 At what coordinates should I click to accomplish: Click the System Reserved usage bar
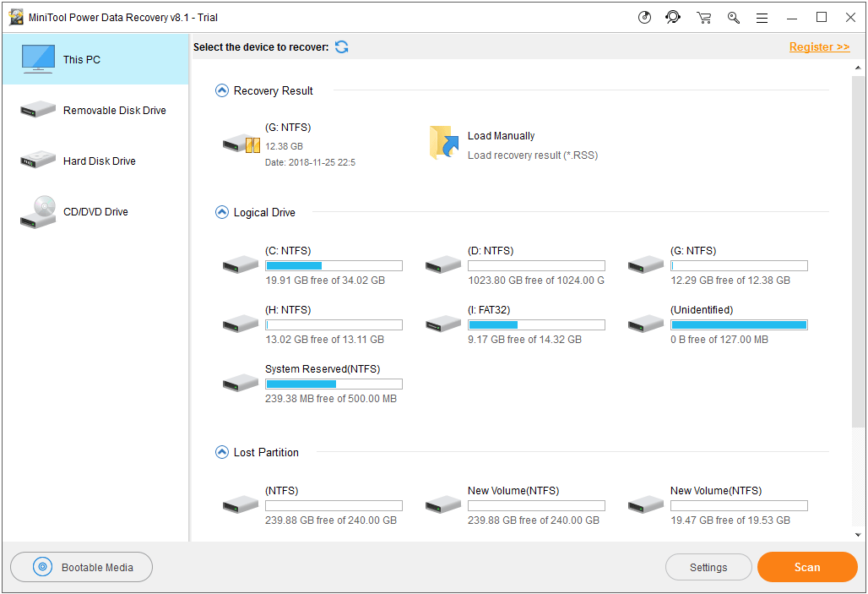334,384
